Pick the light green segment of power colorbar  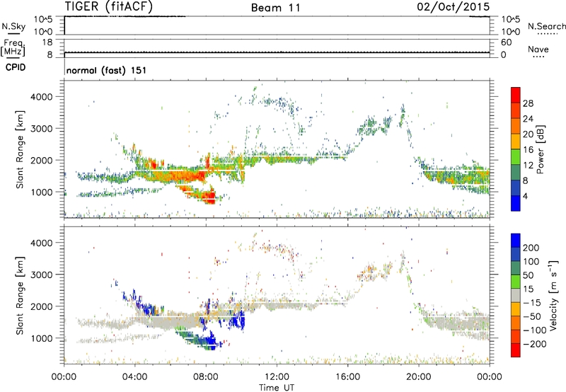pos(516,156)
